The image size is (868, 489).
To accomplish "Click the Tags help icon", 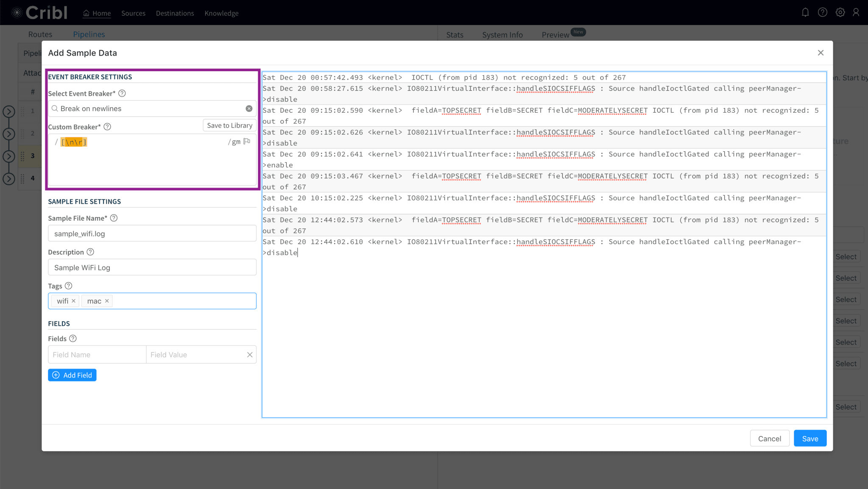I will (69, 286).
